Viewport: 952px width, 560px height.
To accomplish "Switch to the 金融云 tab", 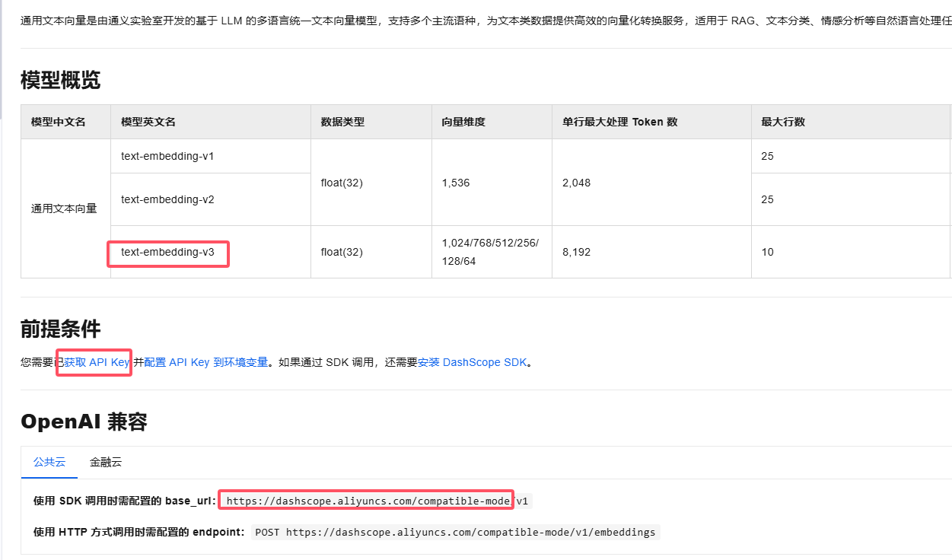I will pyautogui.click(x=105, y=462).
